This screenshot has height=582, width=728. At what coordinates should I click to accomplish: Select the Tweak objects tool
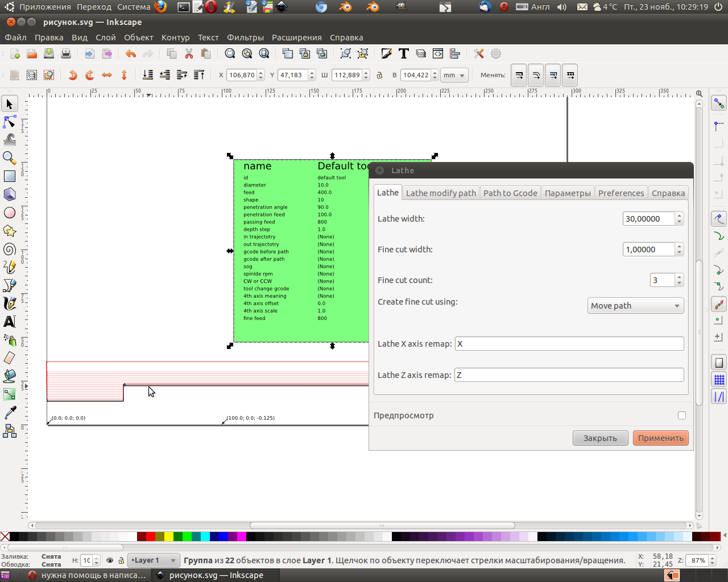(x=10, y=140)
